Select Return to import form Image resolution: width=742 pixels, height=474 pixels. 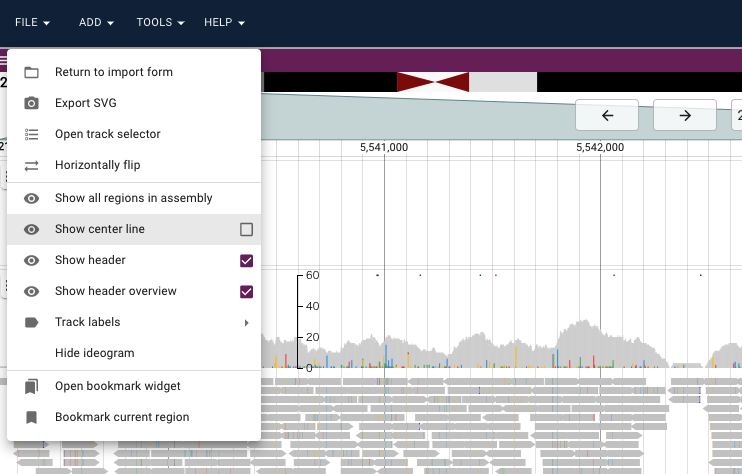134,72
